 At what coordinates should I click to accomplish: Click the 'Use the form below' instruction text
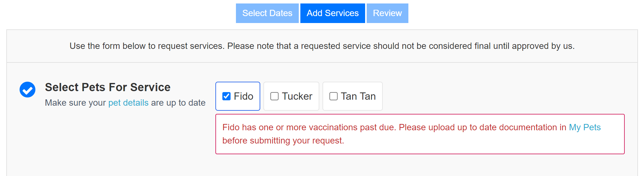(x=322, y=46)
